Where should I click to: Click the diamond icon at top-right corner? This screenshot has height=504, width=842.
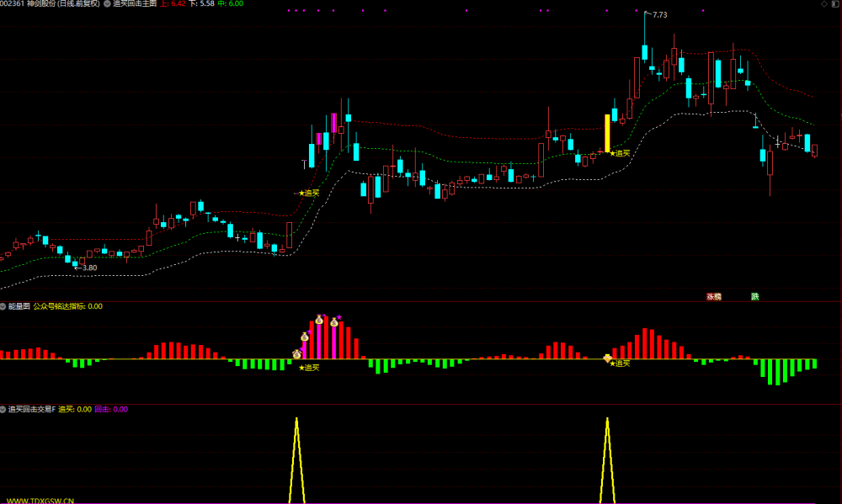824,3
